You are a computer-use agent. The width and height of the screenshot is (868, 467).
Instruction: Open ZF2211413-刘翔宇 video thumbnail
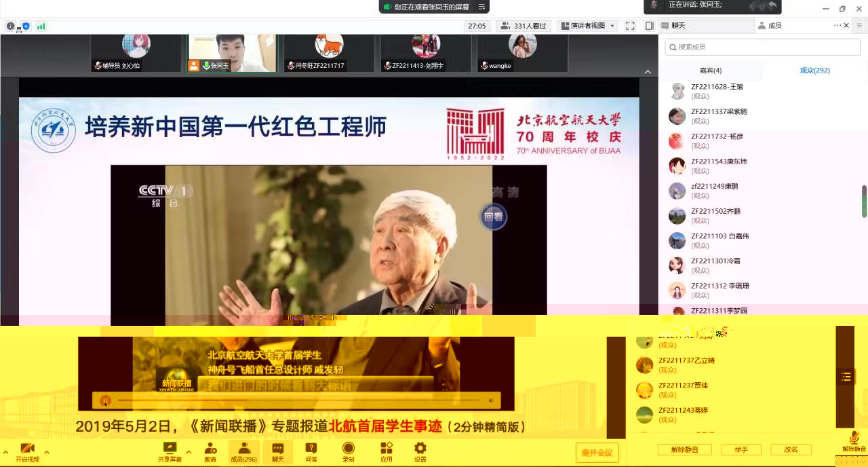(426, 53)
